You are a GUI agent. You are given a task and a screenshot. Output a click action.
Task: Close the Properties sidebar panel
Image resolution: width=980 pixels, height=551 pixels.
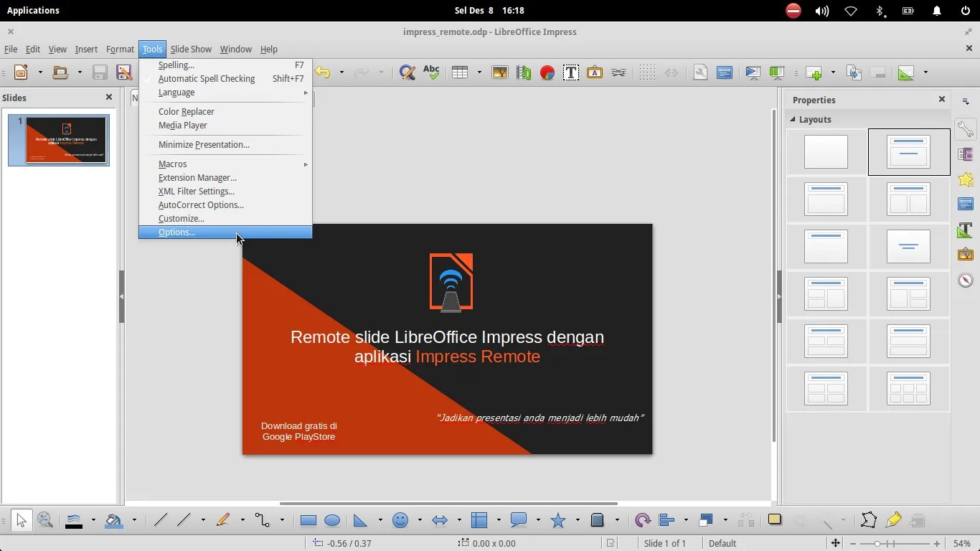pos(942,99)
